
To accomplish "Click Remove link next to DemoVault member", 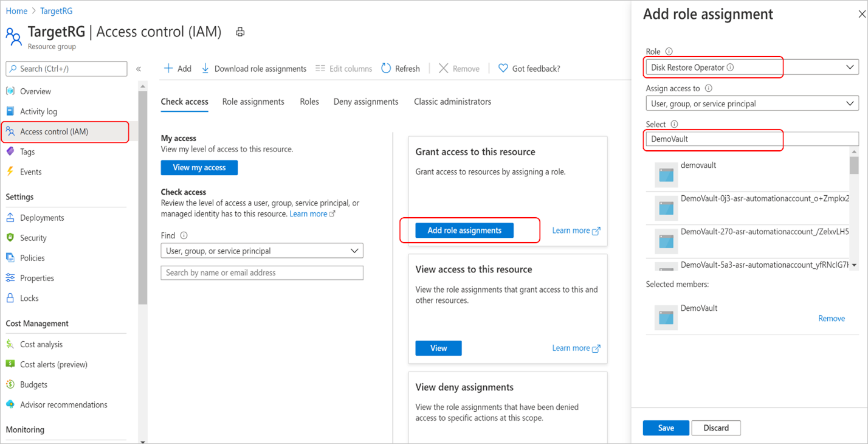I will [832, 318].
